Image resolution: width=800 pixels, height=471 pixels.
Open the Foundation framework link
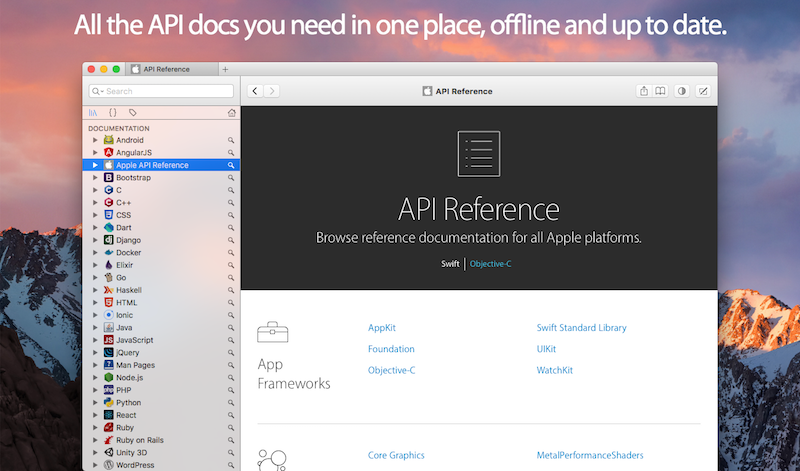[391, 349]
